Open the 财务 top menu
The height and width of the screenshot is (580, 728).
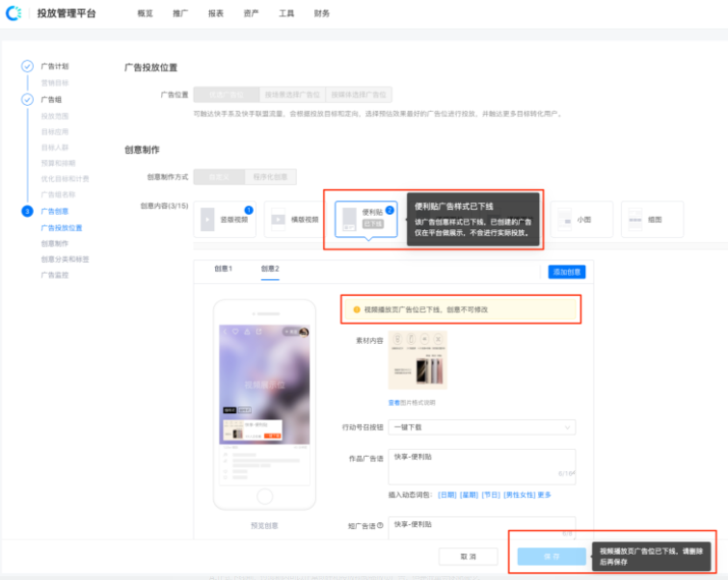pyautogui.click(x=321, y=13)
